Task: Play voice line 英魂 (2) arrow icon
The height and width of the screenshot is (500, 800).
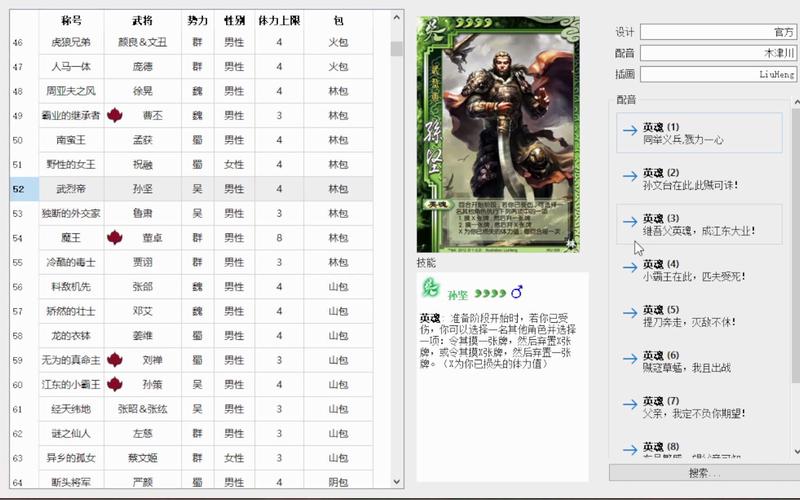Action: 630,176
